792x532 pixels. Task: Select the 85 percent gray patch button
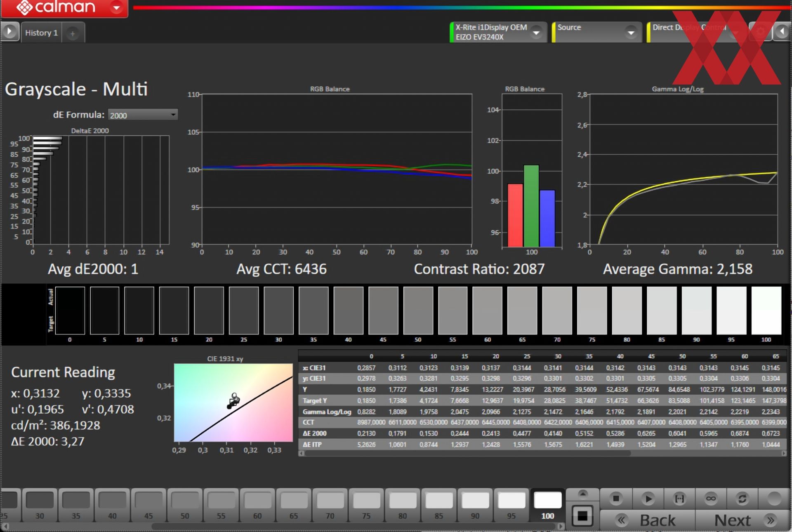click(438, 506)
